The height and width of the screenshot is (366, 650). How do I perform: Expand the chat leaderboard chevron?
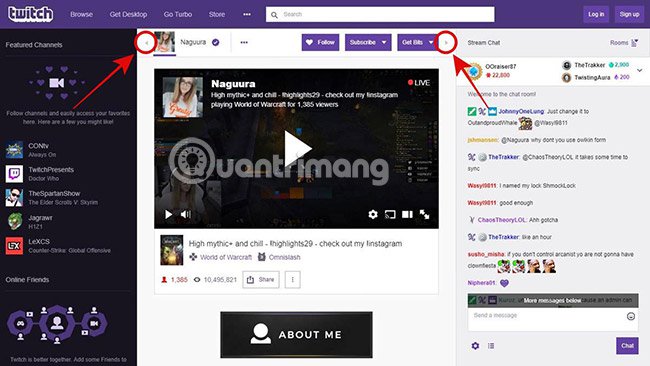click(x=640, y=70)
